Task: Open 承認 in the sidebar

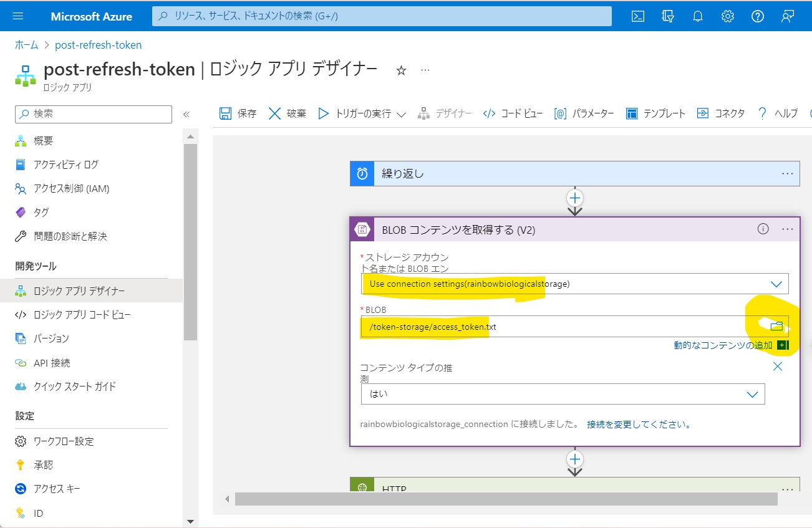Action: click(43, 465)
